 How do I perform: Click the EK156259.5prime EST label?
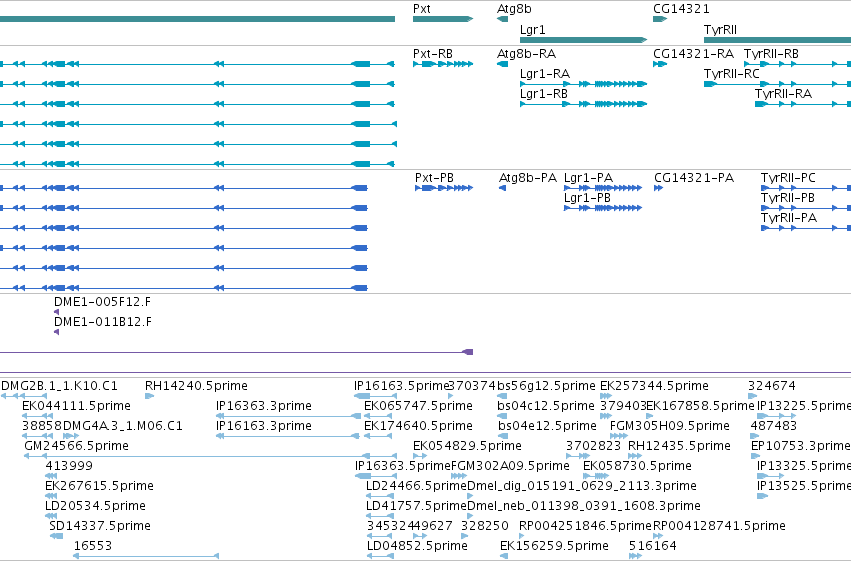(554, 547)
